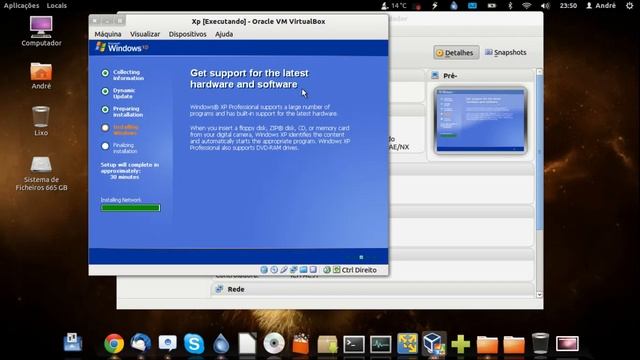Click the Manager details scrollbar up arrow
Viewport: 640px width, 360px height.
pos(540,71)
